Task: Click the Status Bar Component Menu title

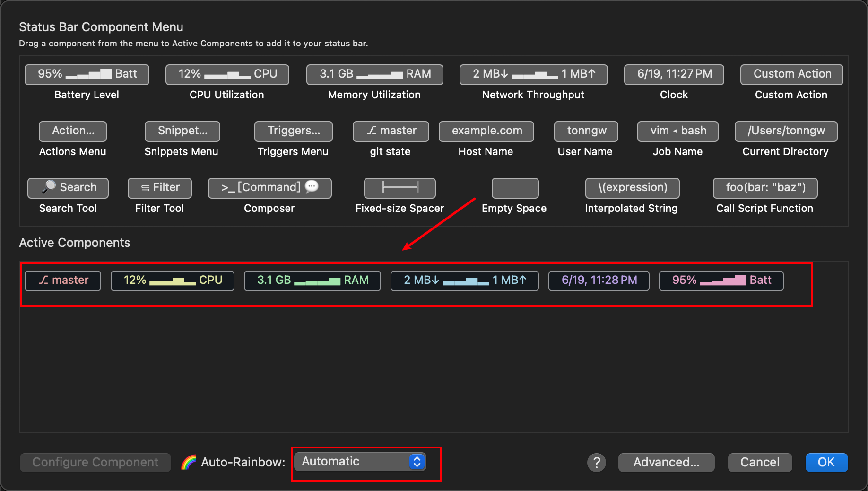Action: pos(101,27)
